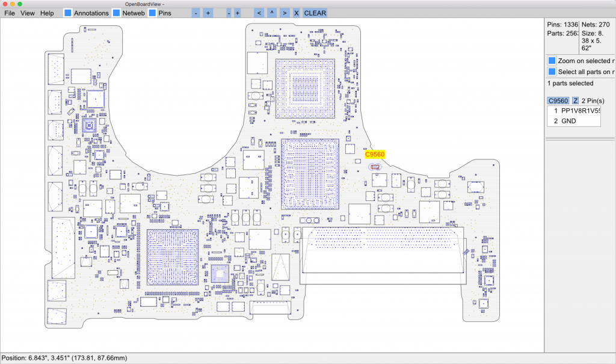Click the Z button next to C9560
The width and height of the screenshot is (616, 364).
576,100
